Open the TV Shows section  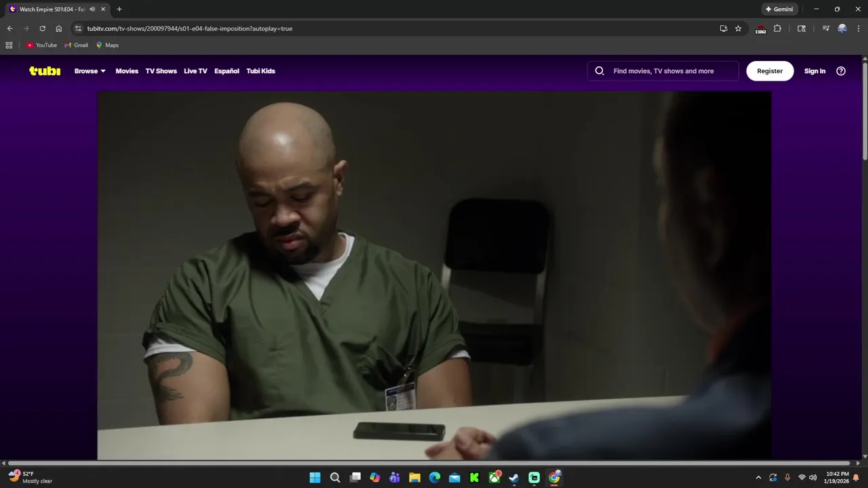tap(161, 71)
